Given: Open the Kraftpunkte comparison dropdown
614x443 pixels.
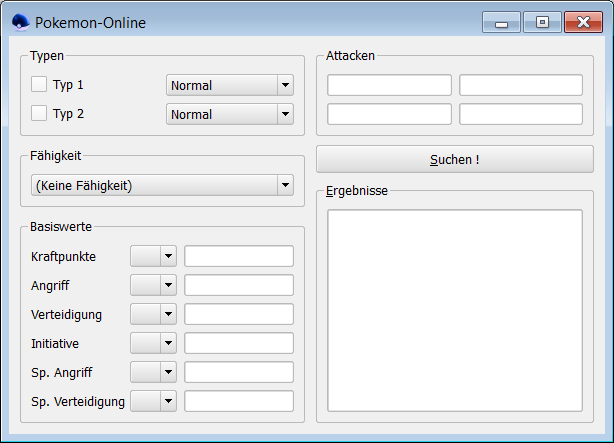Looking at the screenshot, I should click(x=154, y=256).
